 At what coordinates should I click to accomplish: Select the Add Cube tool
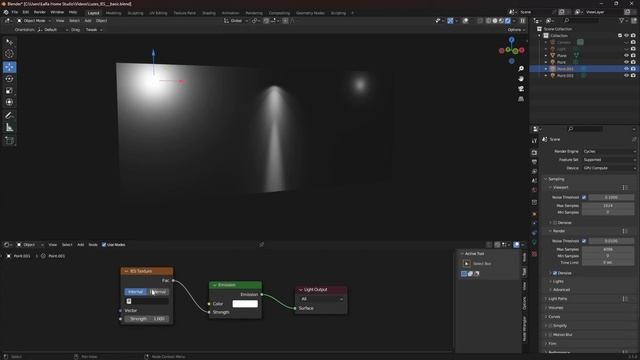[9, 141]
